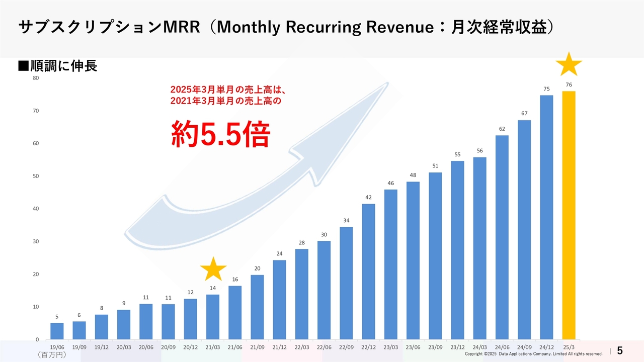
Task: Click the data label 48
Action: 413,175
